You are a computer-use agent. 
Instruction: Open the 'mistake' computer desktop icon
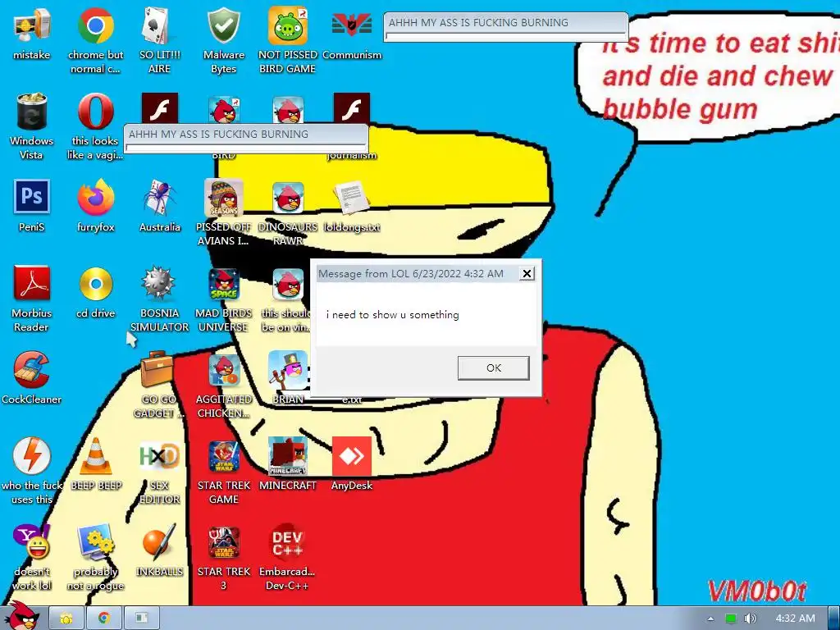pos(31,25)
